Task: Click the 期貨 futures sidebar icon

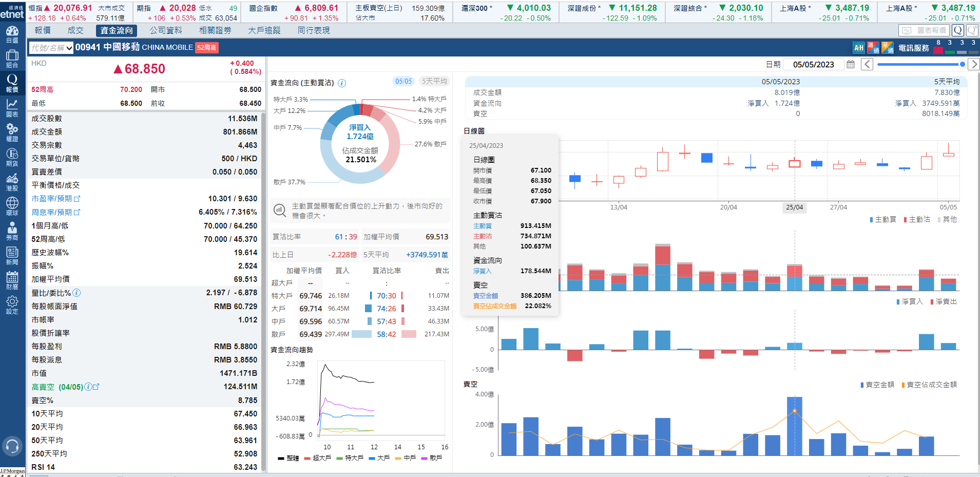Action: tap(12, 157)
